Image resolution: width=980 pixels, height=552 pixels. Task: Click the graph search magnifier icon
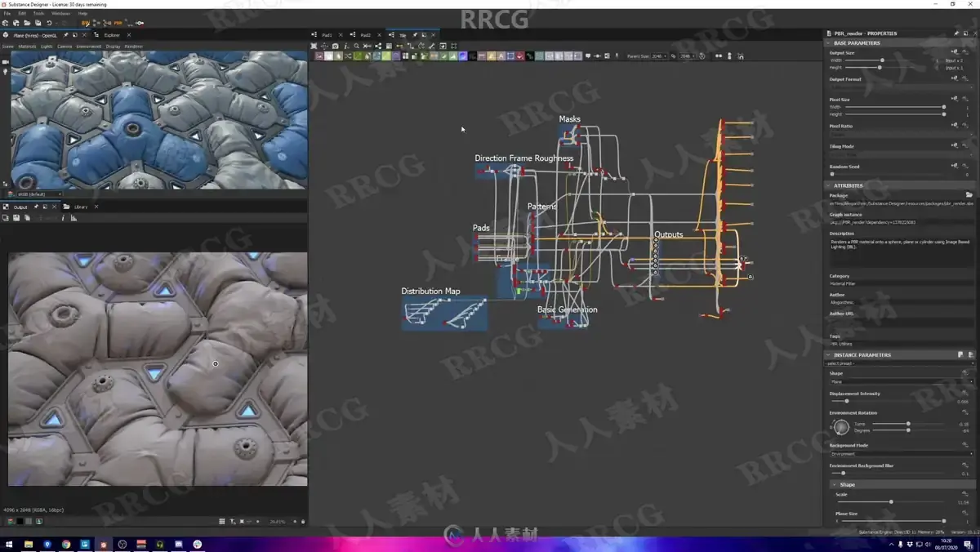tap(357, 46)
